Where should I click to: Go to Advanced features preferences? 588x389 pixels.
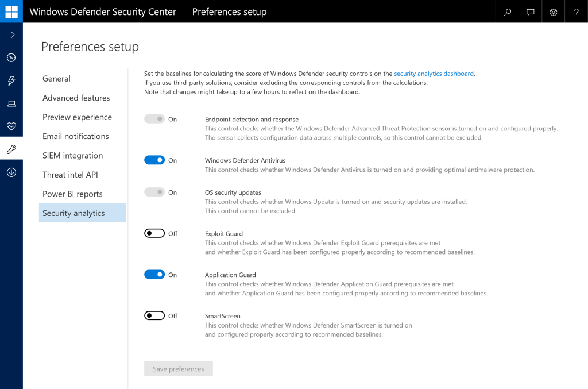point(76,98)
